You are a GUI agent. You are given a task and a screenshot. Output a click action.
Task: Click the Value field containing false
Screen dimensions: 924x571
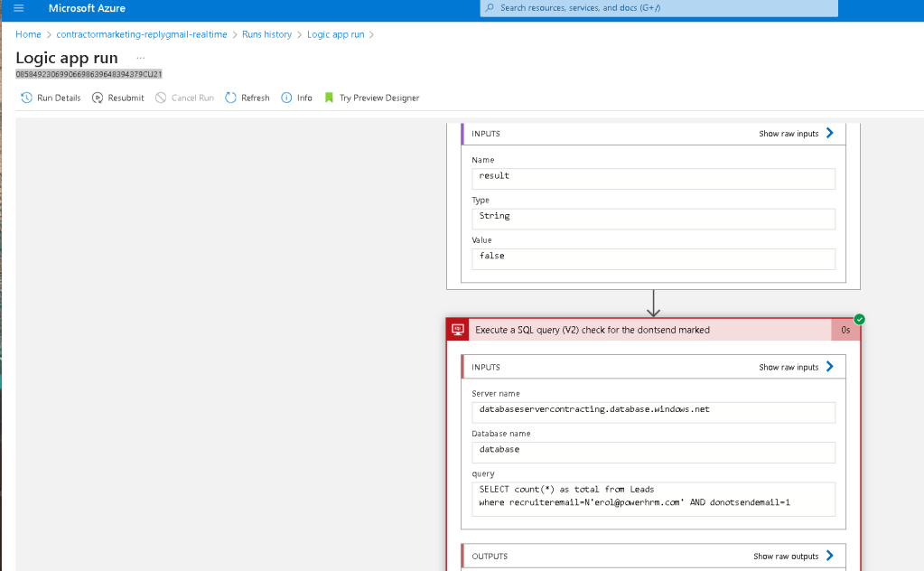653,258
